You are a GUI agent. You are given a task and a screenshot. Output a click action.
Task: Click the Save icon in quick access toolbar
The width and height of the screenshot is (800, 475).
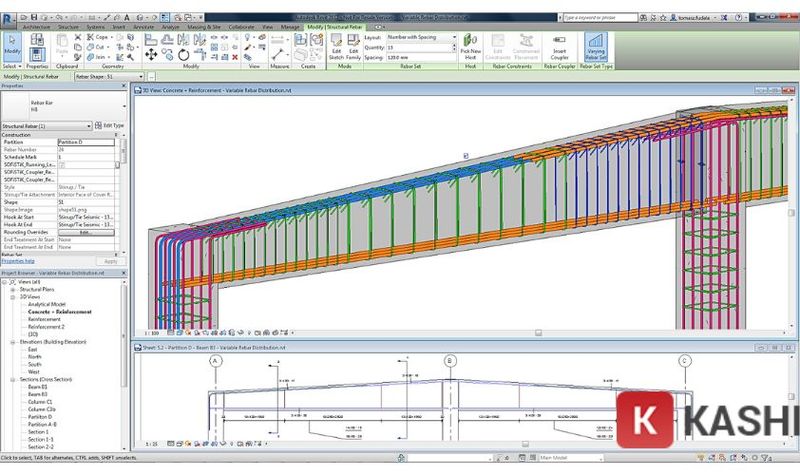pyautogui.click(x=35, y=18)
